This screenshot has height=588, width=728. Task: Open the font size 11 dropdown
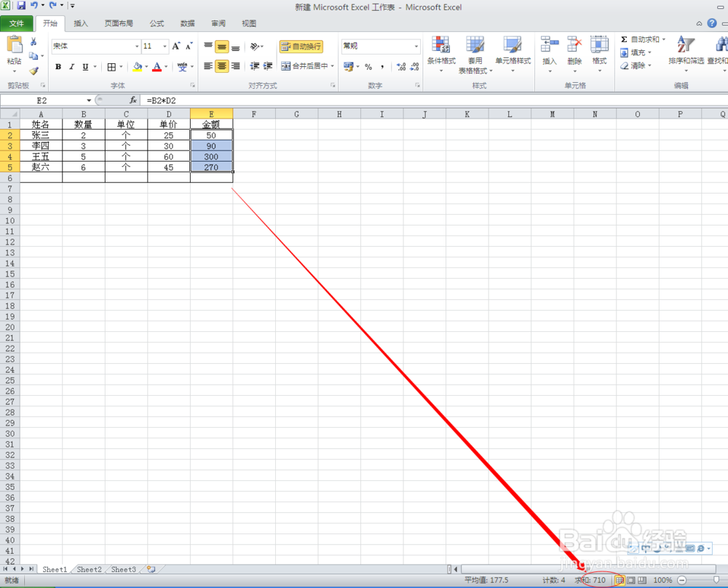165,46
